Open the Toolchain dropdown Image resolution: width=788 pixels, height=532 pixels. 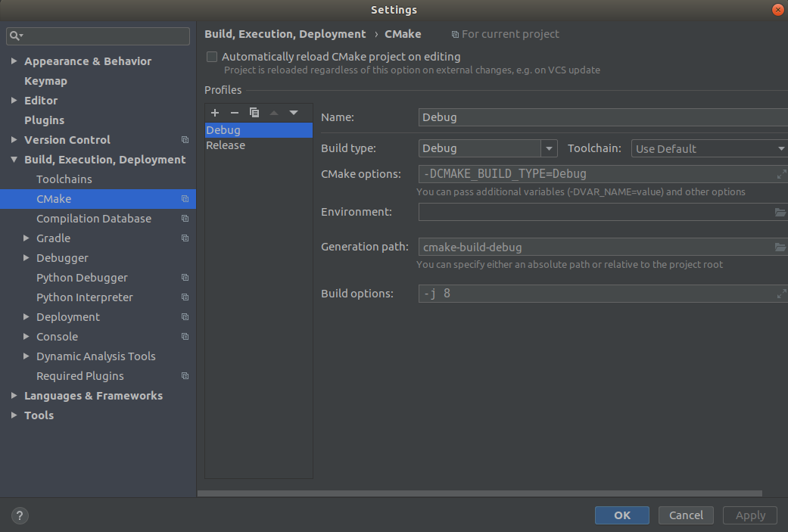pos(780,148)
